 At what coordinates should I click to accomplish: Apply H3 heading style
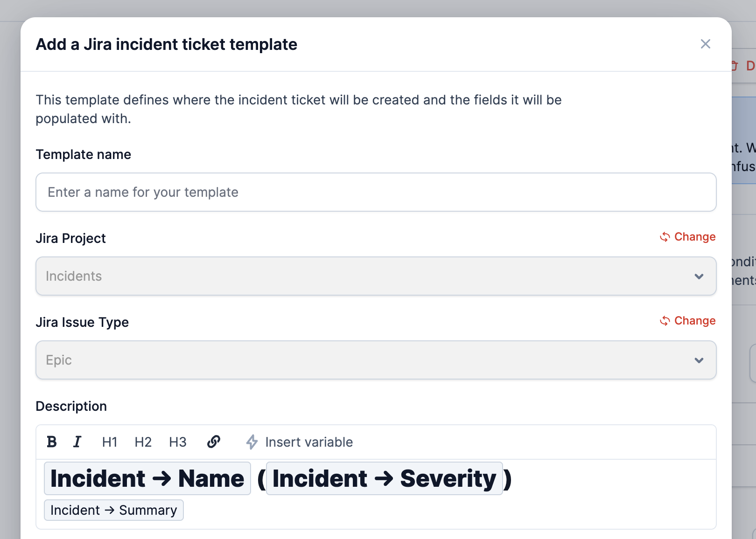[178, 442]
